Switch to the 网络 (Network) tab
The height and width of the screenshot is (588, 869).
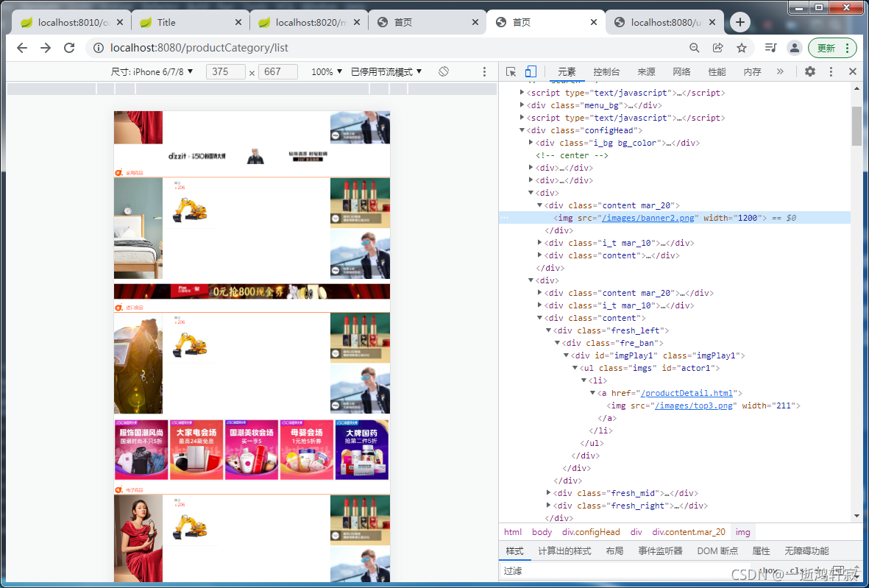point(681,71)
